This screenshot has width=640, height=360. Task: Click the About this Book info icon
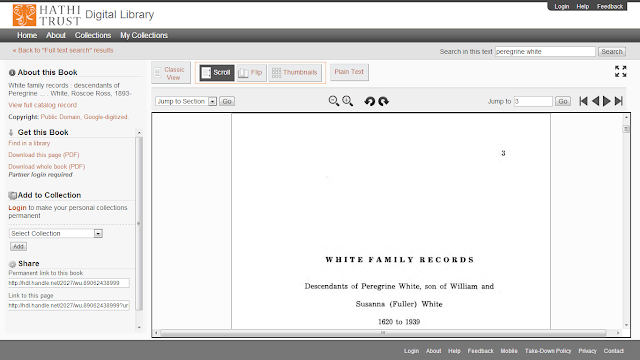(12, 73)
